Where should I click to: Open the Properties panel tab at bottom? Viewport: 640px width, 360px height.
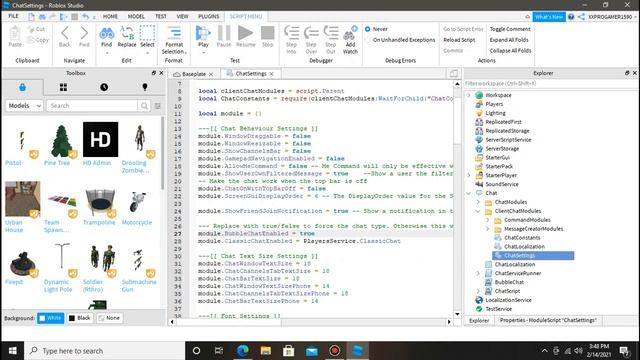click(548, 320)
